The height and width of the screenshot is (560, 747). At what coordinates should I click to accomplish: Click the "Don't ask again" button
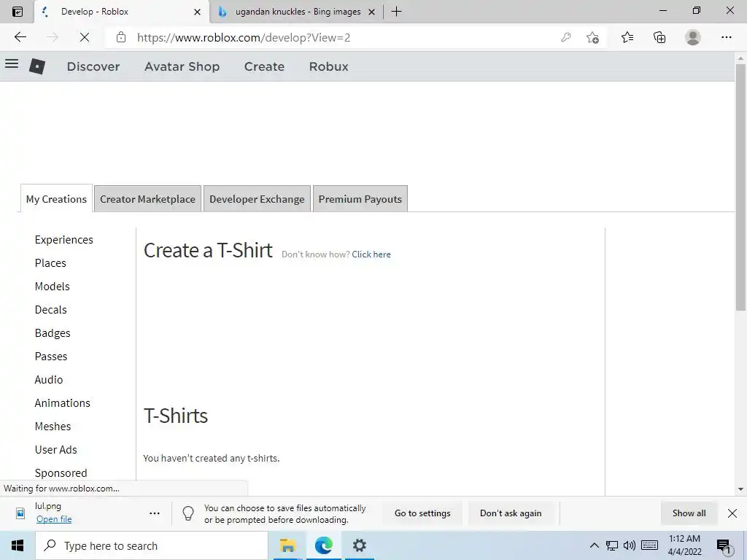[511, 513]
